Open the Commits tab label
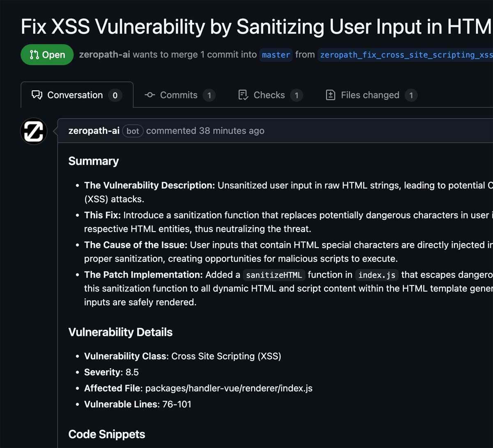Screen dimensions: 493x448 click(178, 95)
